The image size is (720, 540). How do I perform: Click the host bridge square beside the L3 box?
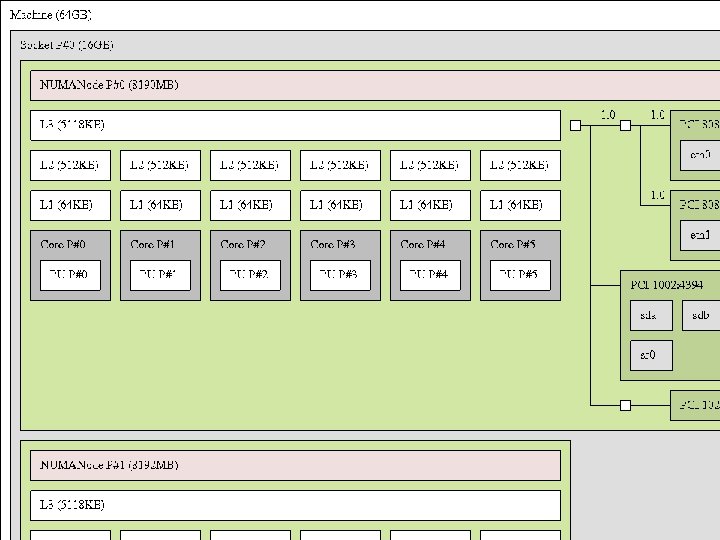click(575, 125)
